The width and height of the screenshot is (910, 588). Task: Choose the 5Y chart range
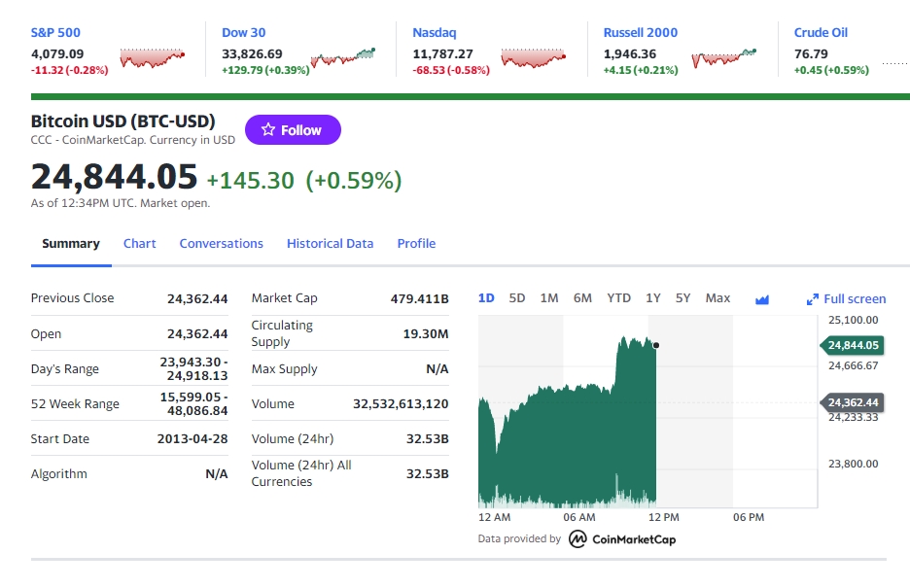(683, 298)
